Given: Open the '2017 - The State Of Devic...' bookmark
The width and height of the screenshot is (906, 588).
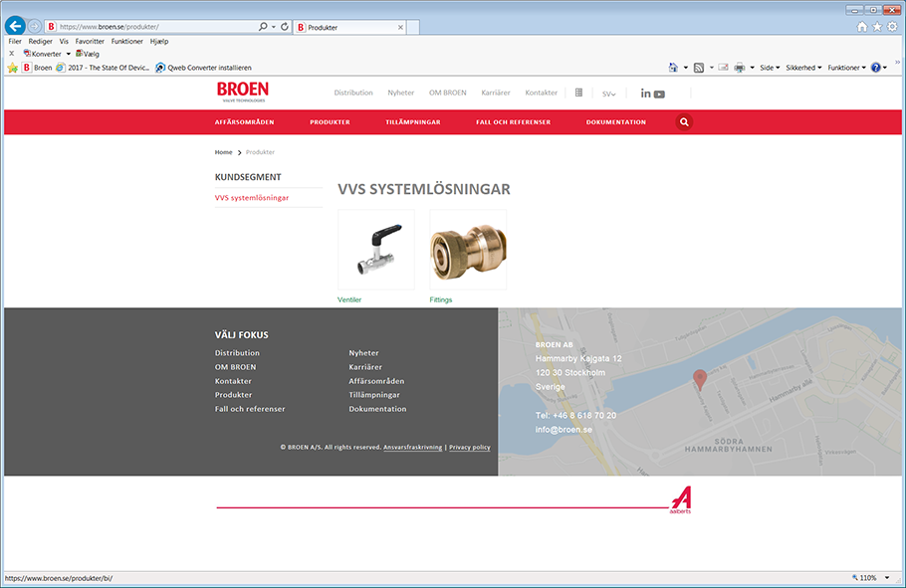Looking at the screenshot, I should 103,68.
